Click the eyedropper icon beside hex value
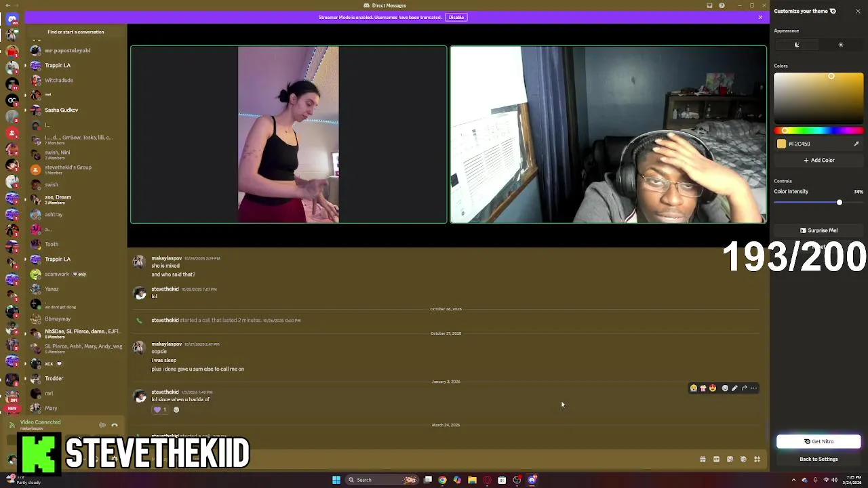The width and height of the screenshot is (868, 488). [856, 144]
